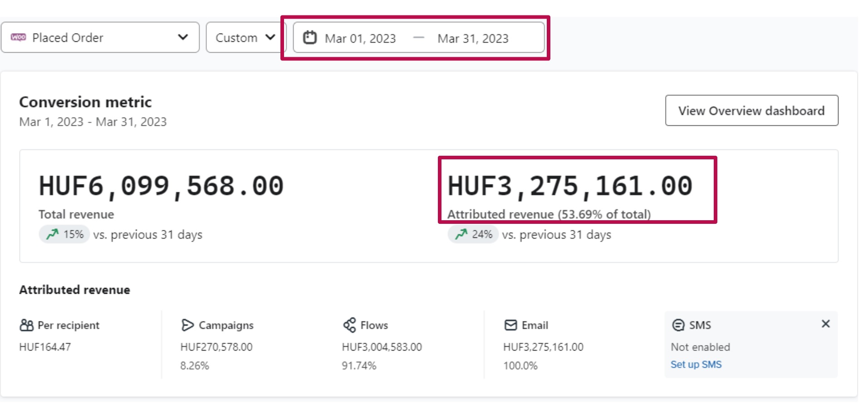Open the View Overview dashboard button

pos(751,111)
